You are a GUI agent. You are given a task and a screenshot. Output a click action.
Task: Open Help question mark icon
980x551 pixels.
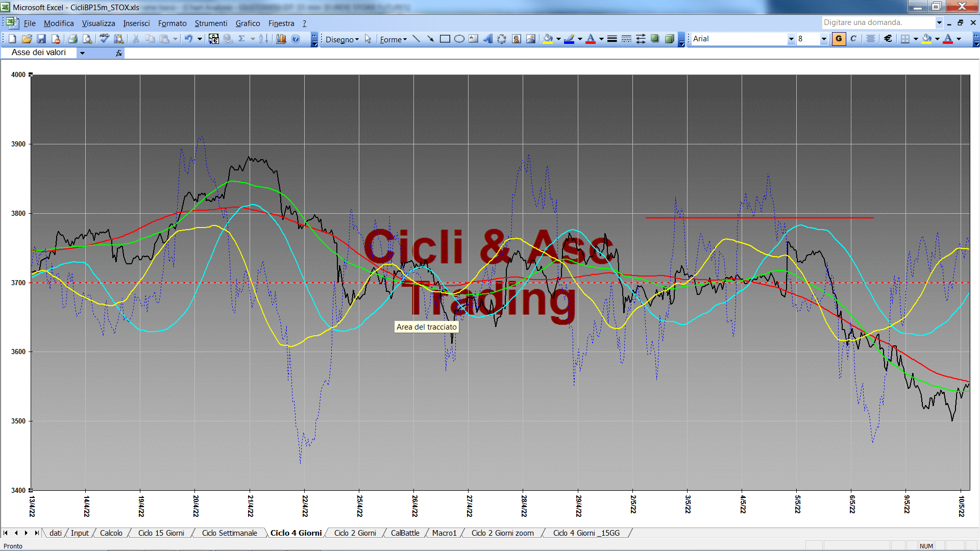pos(296,39)
